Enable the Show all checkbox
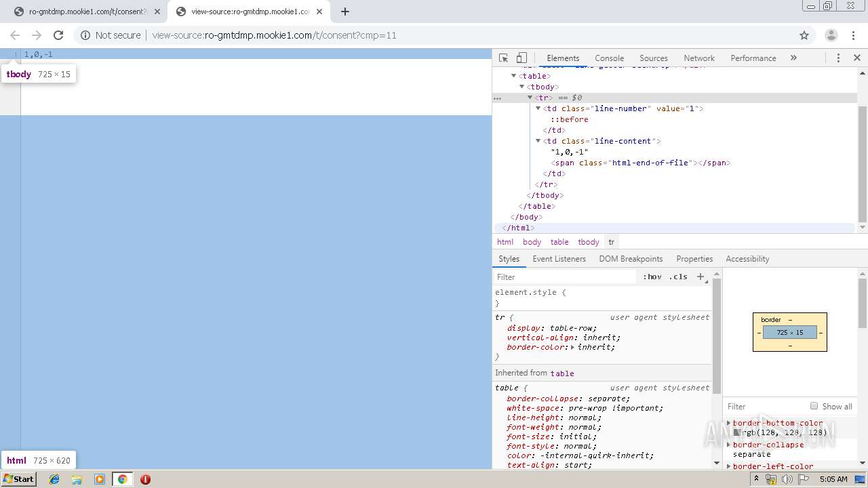868x488 pixels. point(814,406)
